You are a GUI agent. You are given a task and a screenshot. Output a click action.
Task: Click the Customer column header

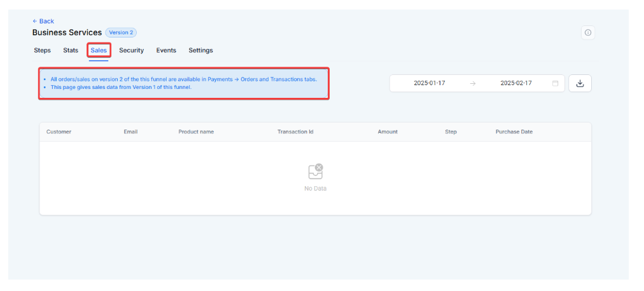point(59,132)
